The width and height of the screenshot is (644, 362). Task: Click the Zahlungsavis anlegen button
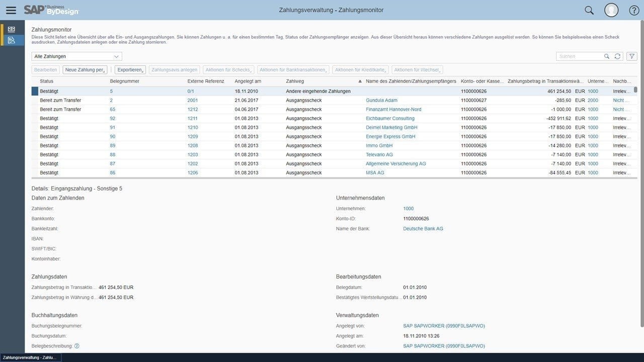(174, 70)
